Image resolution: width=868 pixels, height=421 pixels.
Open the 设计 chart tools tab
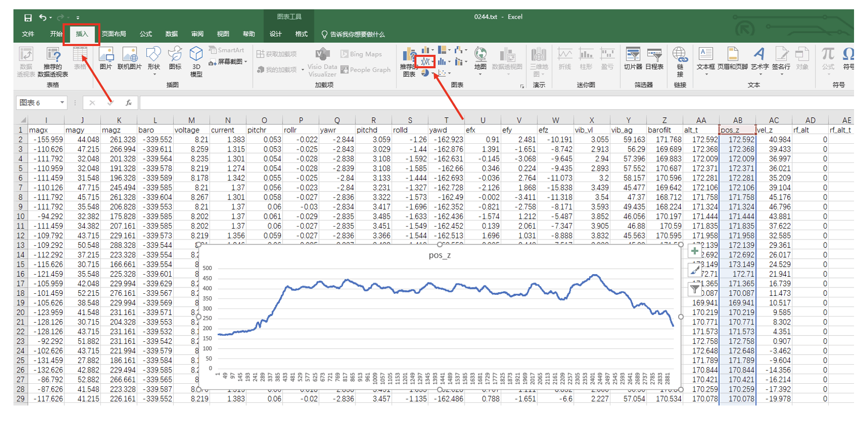[276, 34]
